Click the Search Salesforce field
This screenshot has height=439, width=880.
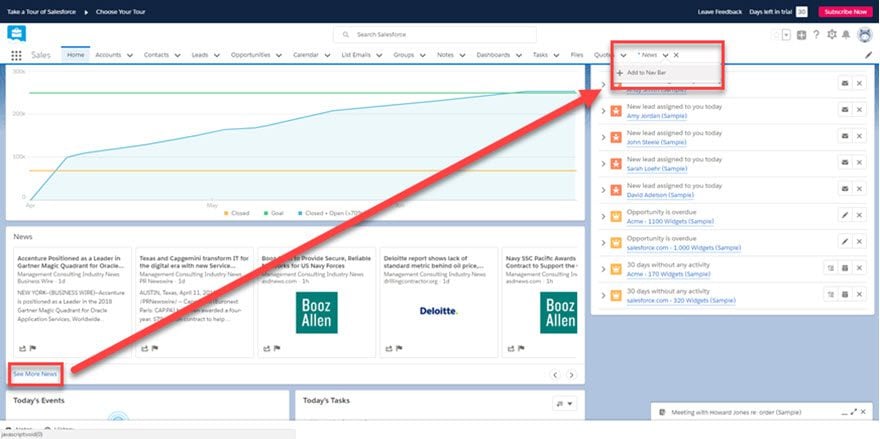pyautogui.click(x=435, y=35)
